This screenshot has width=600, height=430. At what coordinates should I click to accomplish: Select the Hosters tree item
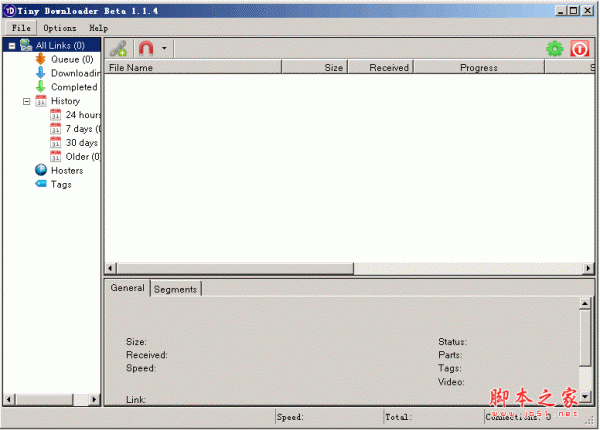(x=67, y=171)
